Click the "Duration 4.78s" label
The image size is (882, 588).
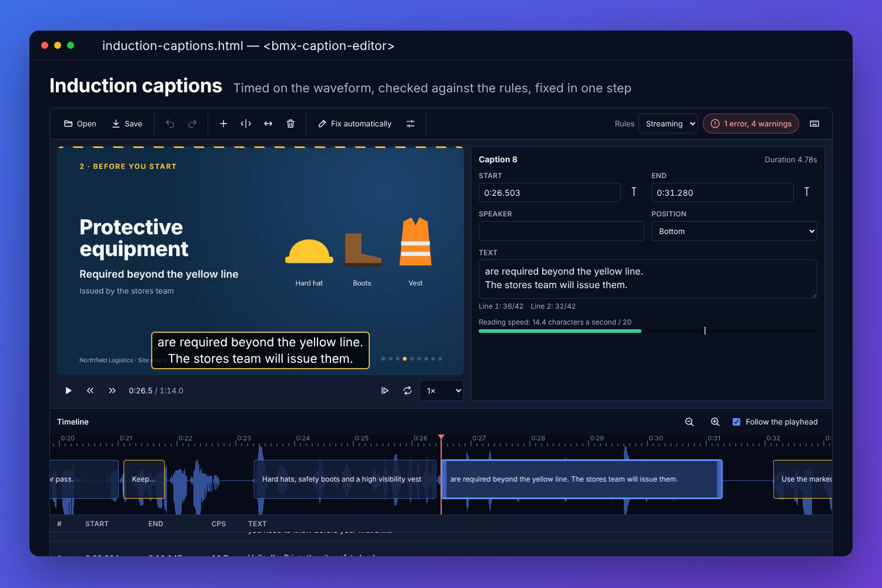(x=791, y=159)
